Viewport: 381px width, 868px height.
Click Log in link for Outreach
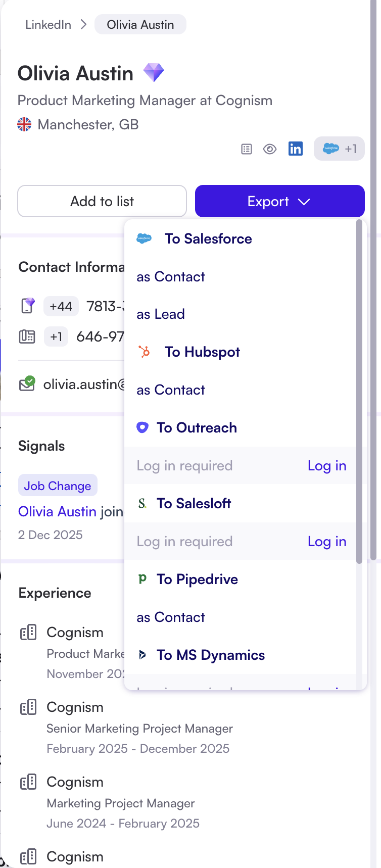click(327, 466)
